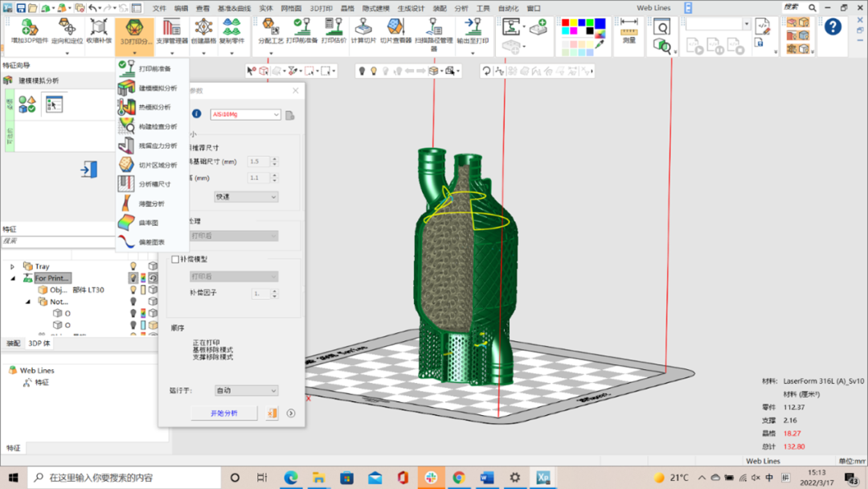Switch to the 装配 tab

click(14, 343)
